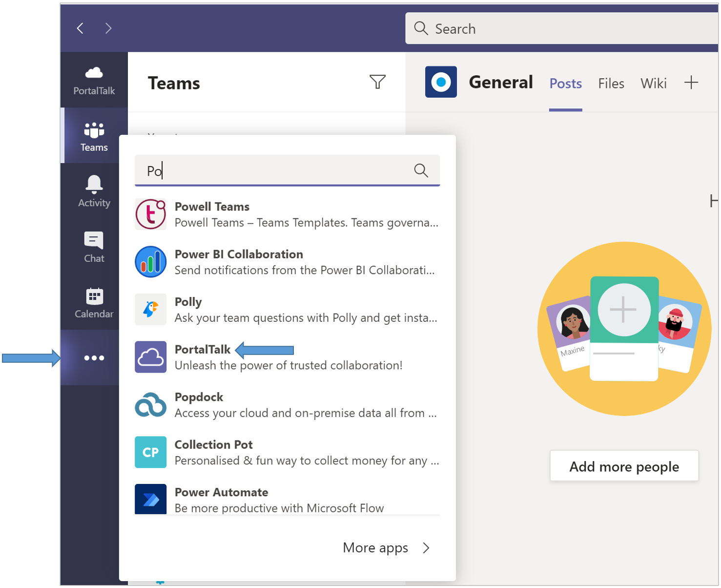721x588 pixels.
Task: Open the Teams section in the sidebar
Action: click(x=94, y=136)
